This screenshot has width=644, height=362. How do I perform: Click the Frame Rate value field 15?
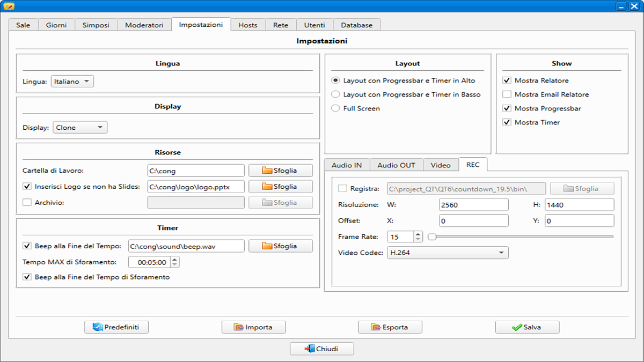pyautogui.click(x=401, y=237)
